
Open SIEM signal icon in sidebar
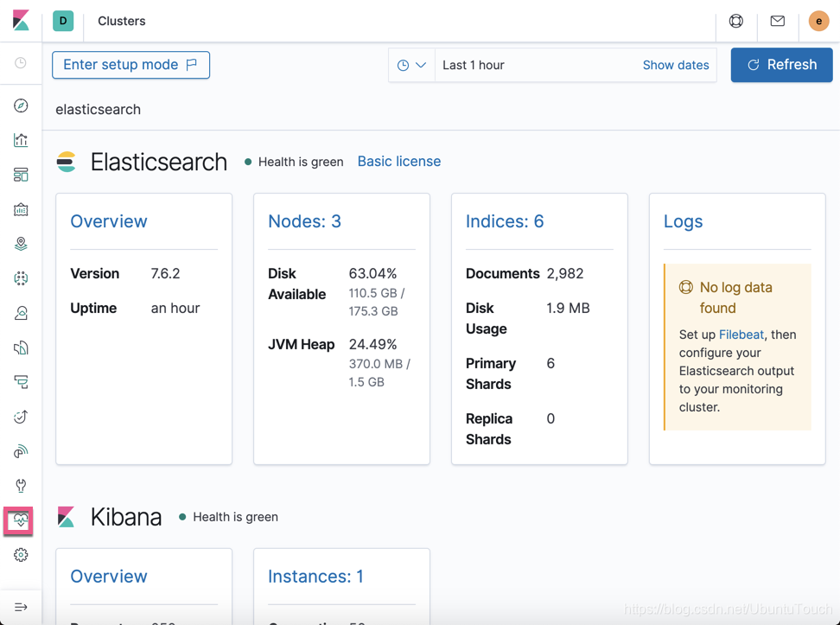(x=21, y=451)
